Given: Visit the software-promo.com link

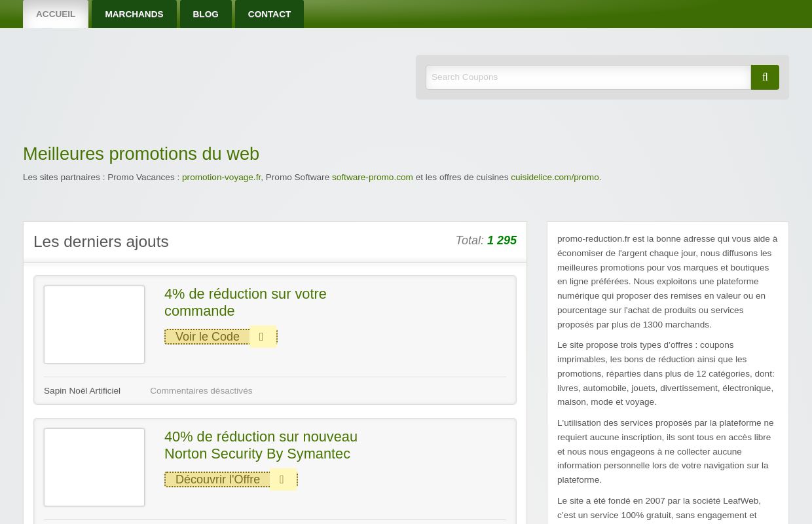Looking at the screenshot, I should coord(372,177).
